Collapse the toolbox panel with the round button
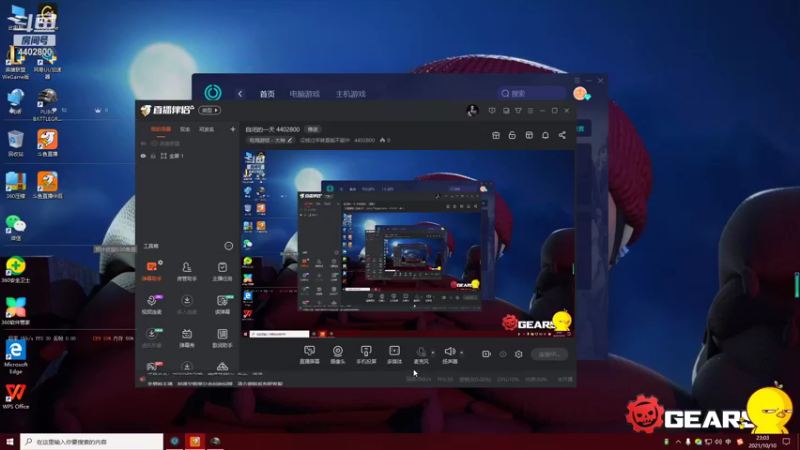The height and width of the screenshot is (450, 800). (229, 246)
